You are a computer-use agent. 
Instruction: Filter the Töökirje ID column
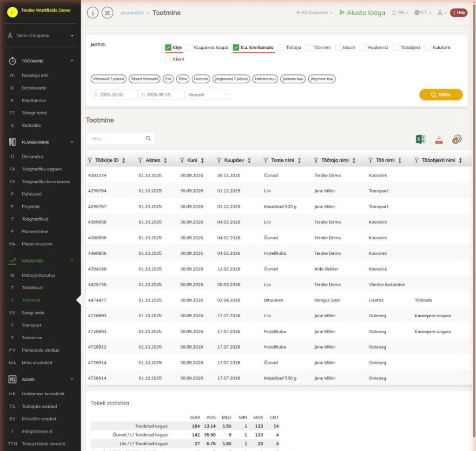pos(90,160)
